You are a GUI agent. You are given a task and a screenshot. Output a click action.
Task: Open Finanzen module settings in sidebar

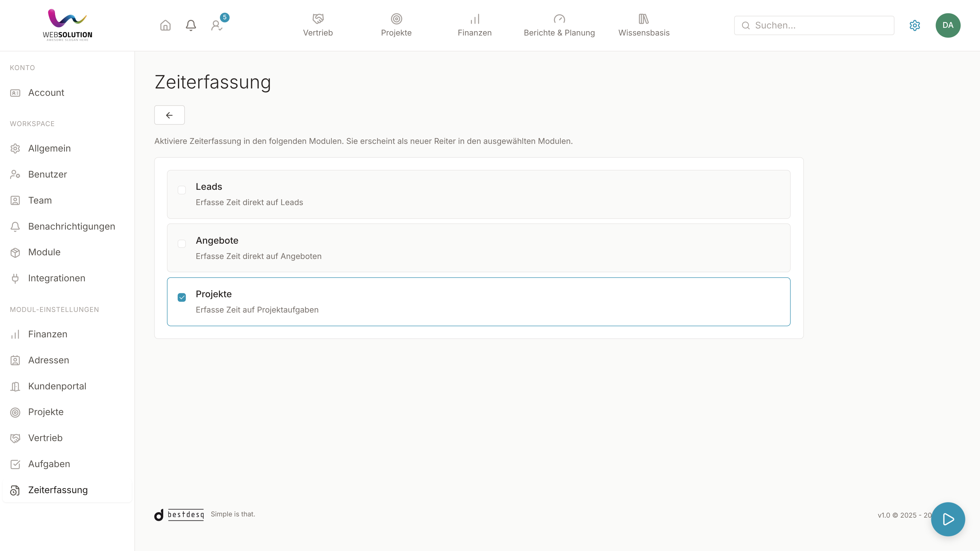(67, 334)
